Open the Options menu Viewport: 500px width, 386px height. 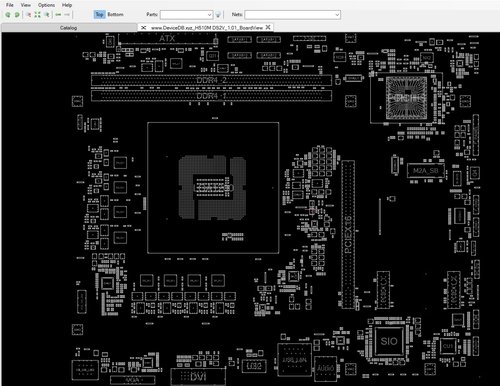coord(46,5)
